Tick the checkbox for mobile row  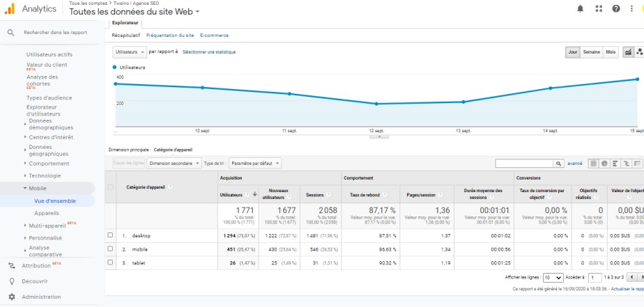pyautogui.click(x=110, y=249)
